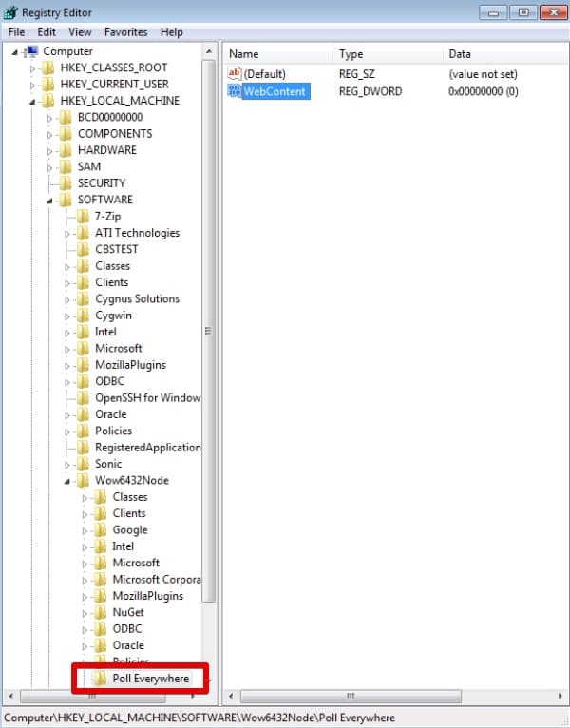Click the WebContent DWORD value icon
570x728 pixels.
coord(235,91)
